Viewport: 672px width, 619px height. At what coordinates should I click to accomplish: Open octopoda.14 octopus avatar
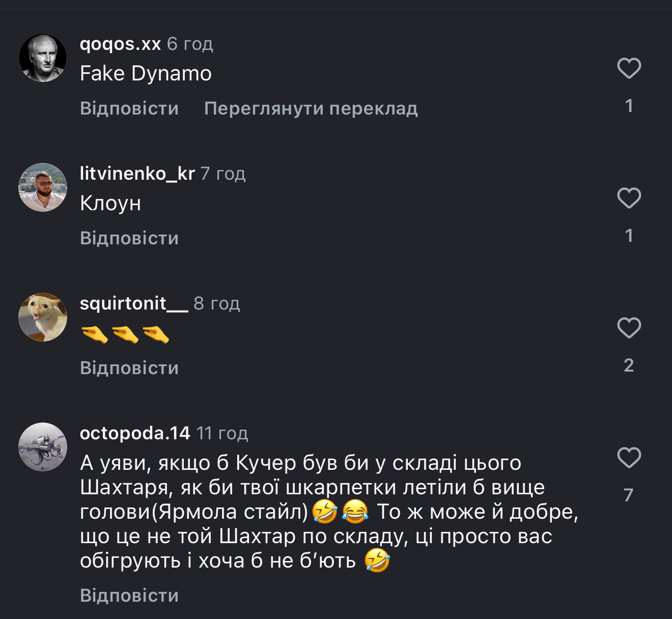click(43, 447)
